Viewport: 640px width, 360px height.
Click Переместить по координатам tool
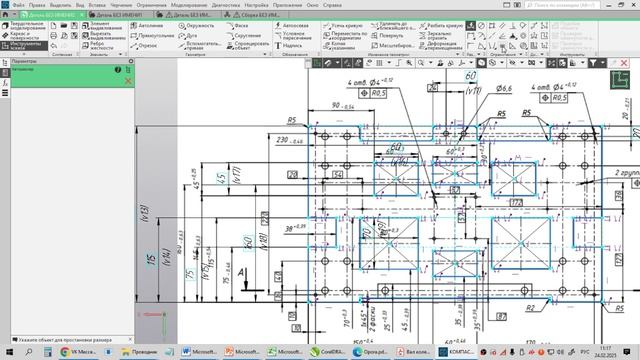(344, 36)
